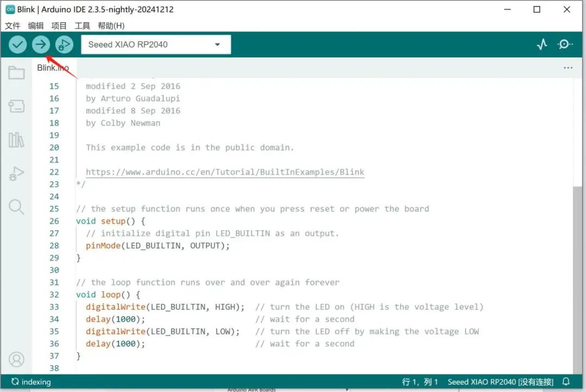This screenshot has width=586, height=392.
Task: Click line number 32
Action: pos(54,294)
